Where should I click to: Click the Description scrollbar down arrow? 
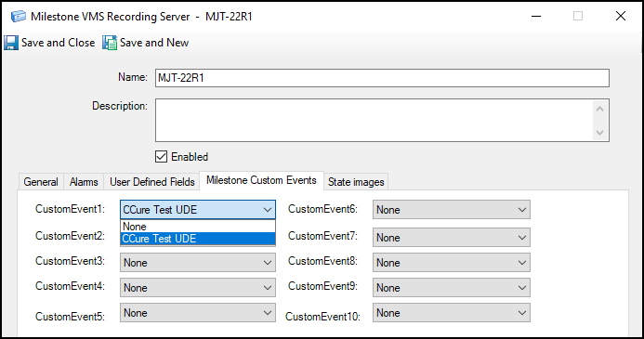pos(599,133)
